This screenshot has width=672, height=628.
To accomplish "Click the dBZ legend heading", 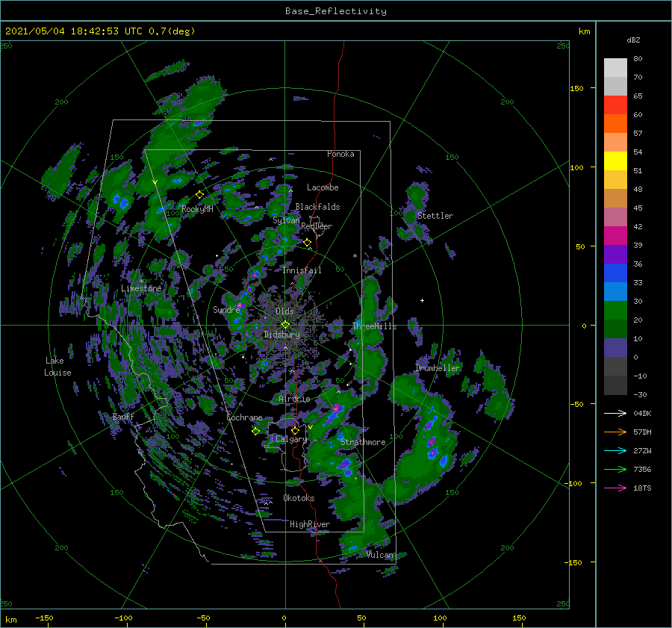I will 633,40.
